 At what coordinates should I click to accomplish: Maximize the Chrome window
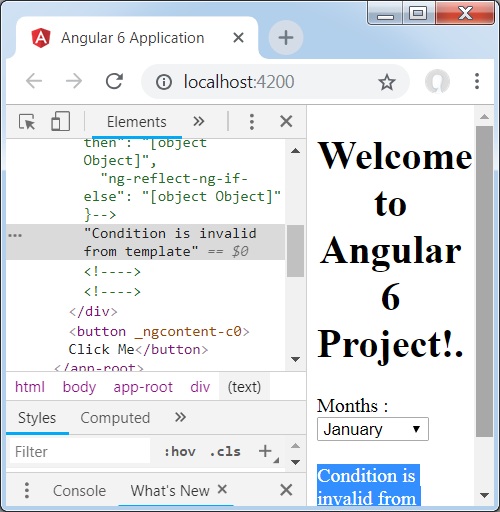click(418, 14)
